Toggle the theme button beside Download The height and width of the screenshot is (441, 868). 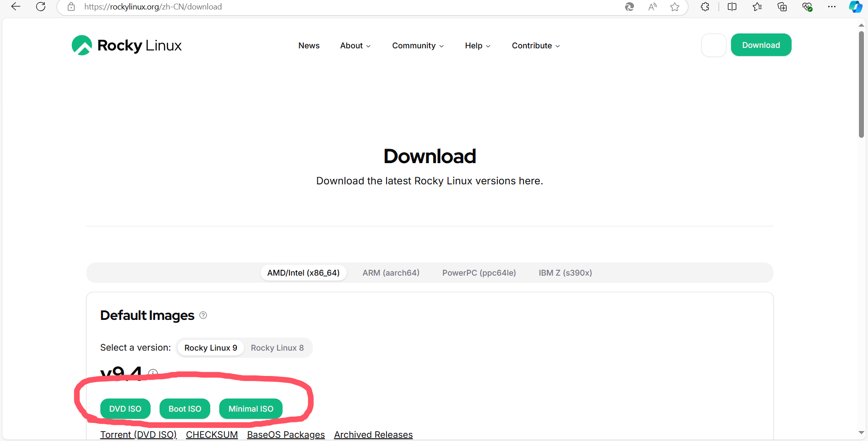point(714,45)
